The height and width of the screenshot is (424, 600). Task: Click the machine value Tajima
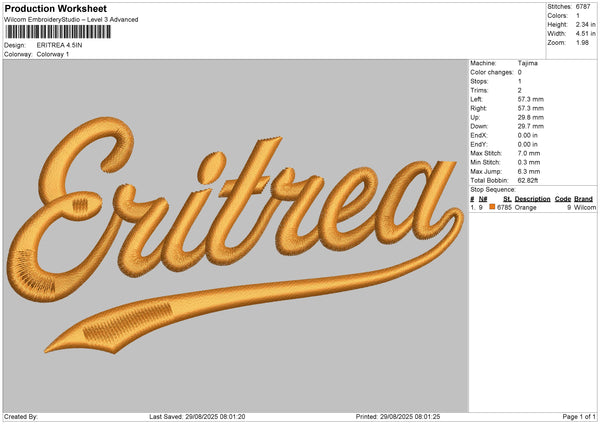528,63
